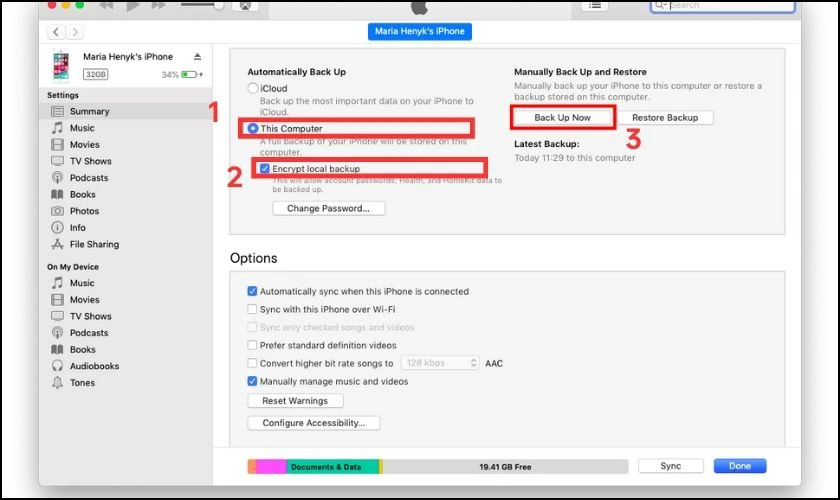Toggle Encrypt local backup checkbox
Screen dimensions: 840x500
pyautogui.click(x=265, y=169)
